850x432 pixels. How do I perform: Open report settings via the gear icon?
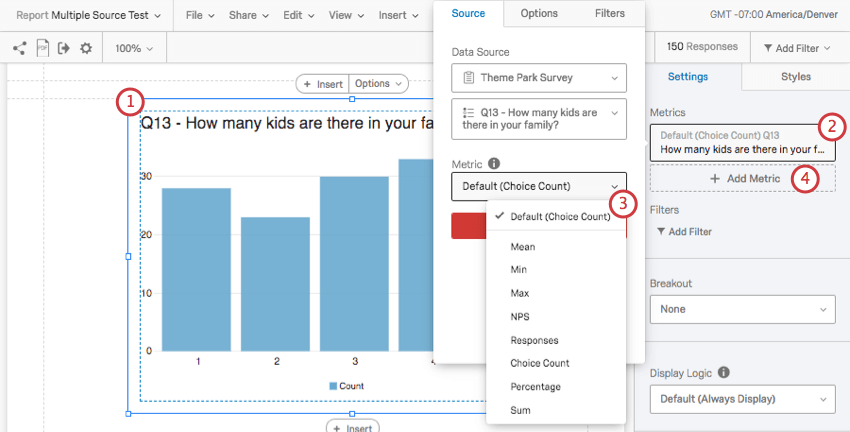(x=86, y=48)
